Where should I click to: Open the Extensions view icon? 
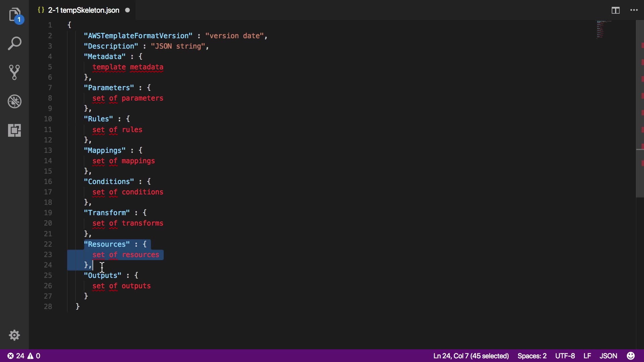click(14, 130)
